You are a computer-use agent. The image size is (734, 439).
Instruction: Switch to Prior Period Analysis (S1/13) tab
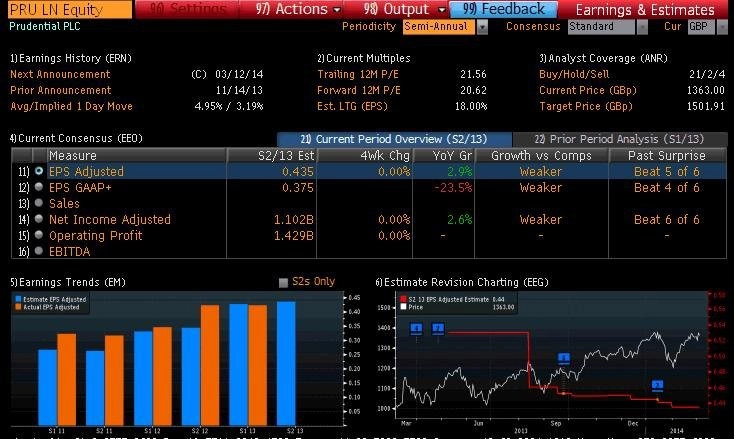tap(619, 139)
